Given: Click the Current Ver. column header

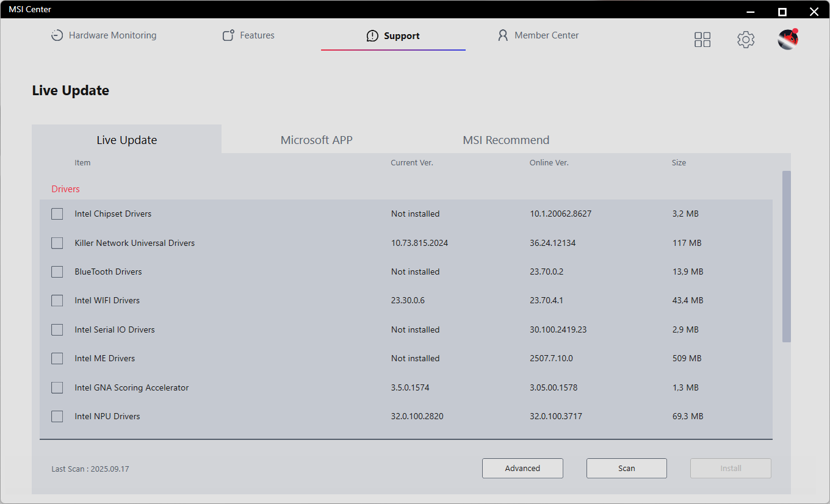Looking at the screenshot, I should coord(412,163).
